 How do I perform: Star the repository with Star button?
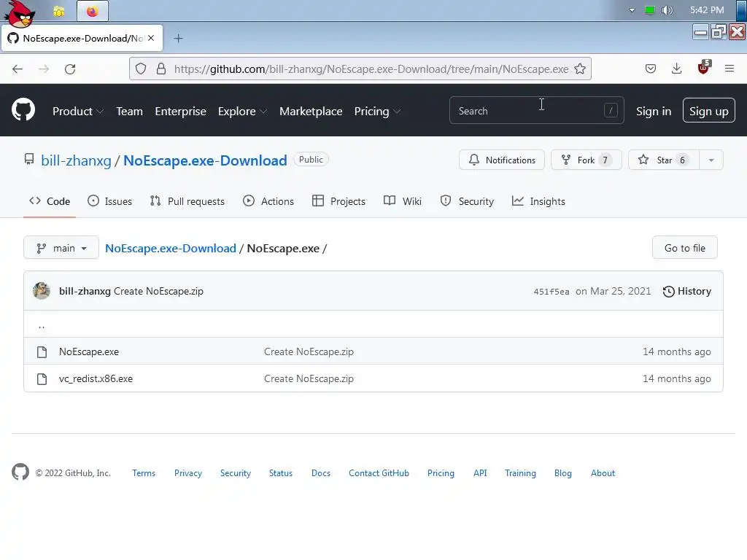coord(664,160)
